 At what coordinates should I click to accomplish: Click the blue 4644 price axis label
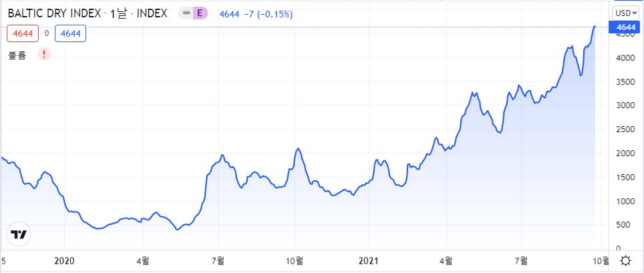[624, 27]
